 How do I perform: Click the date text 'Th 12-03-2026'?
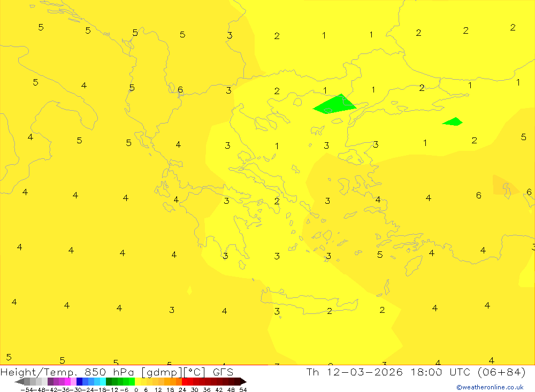tap(354, 372)
